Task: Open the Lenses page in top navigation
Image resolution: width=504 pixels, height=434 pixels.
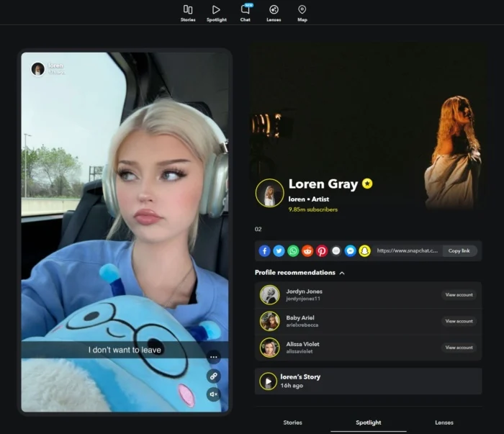Action: point(274,12)
